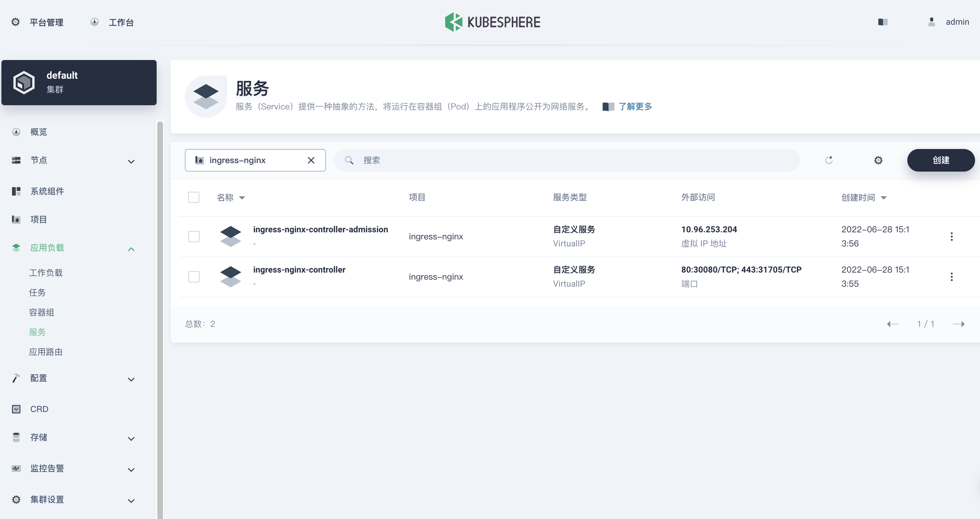Check the ingress-nginx-controller-admission row checkbox

click(194, 237)
